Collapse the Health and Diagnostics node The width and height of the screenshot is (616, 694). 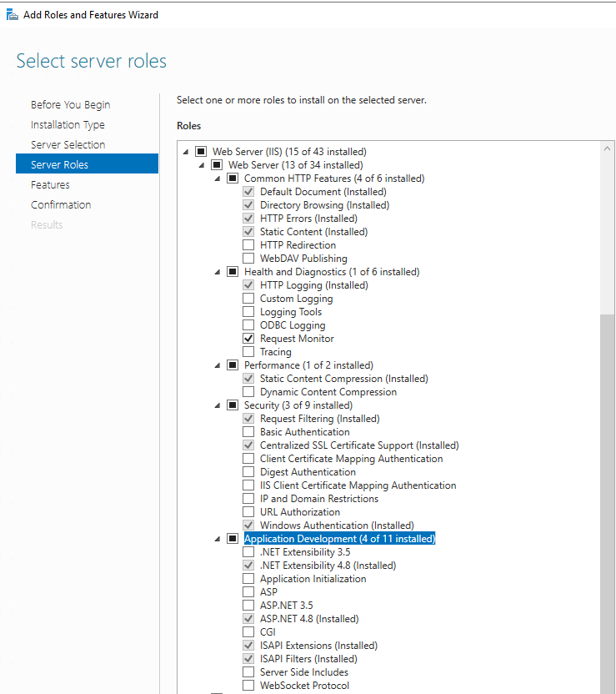coord(218,272)
